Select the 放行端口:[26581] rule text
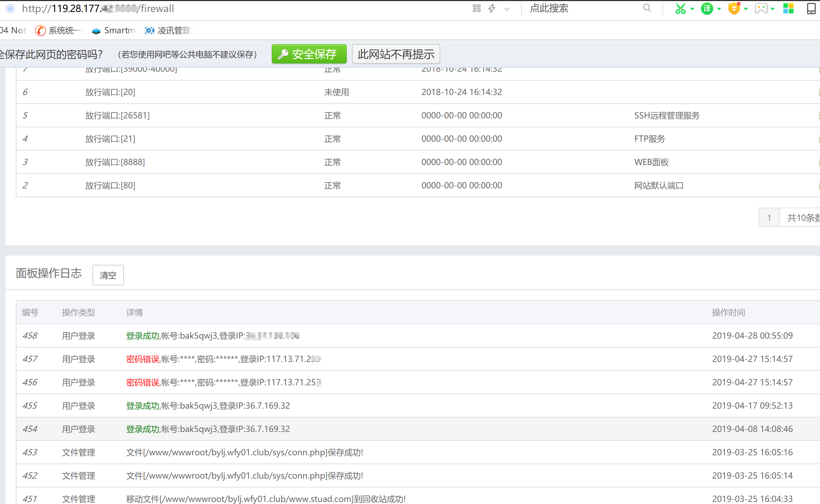This screenshot has width=820, height=504. [117, 116]
